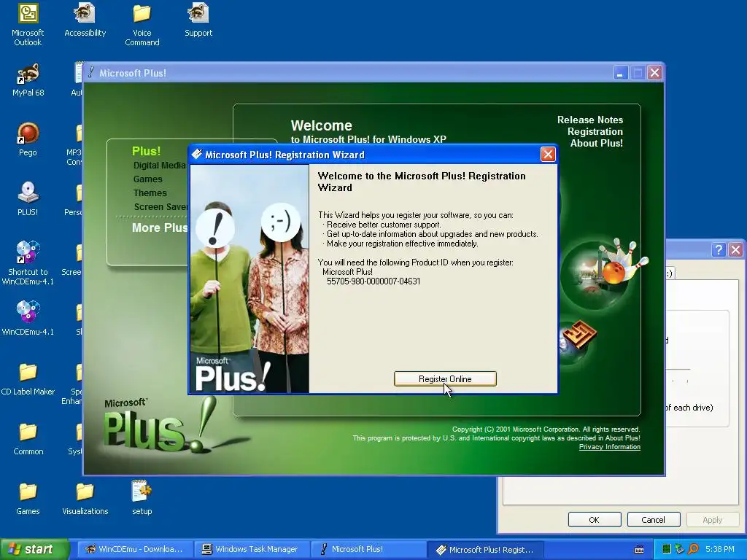This screenshot has height=560, width=747.
Task: Minimize the Microsoft Plus! window
Action: pos(620,73)
